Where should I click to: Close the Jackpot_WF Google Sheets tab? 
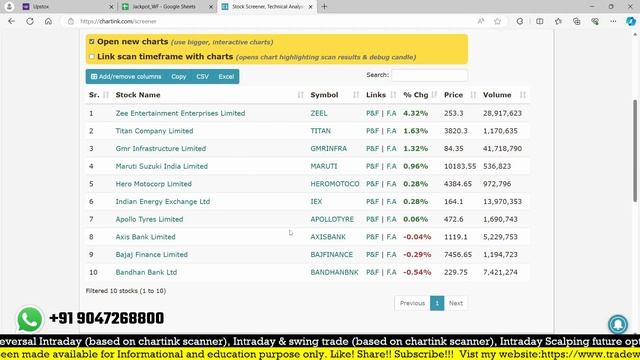(211, 7)
